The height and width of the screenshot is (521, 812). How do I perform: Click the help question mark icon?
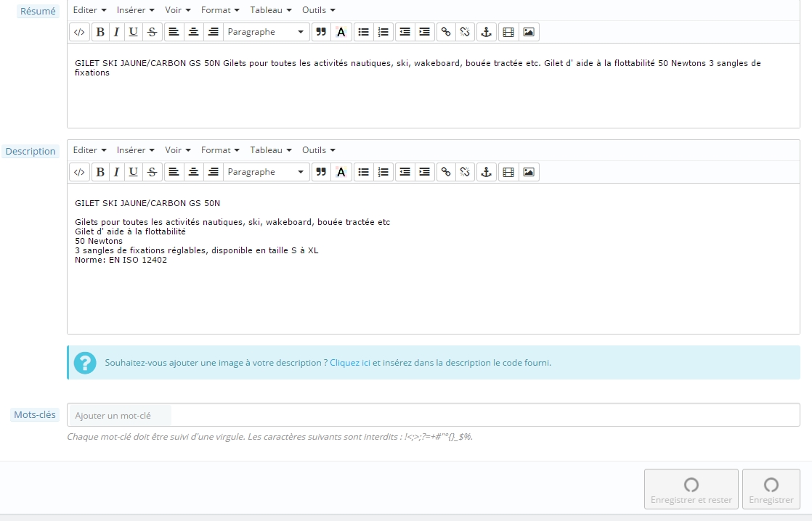[85, 363]
